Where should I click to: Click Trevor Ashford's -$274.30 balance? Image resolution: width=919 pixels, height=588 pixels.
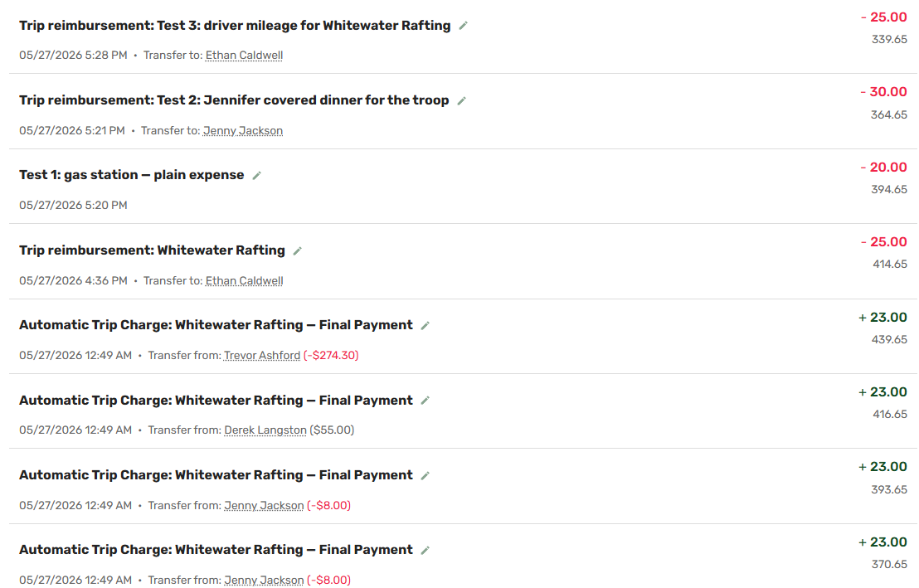pyautogui.click(x=331, y=355)
